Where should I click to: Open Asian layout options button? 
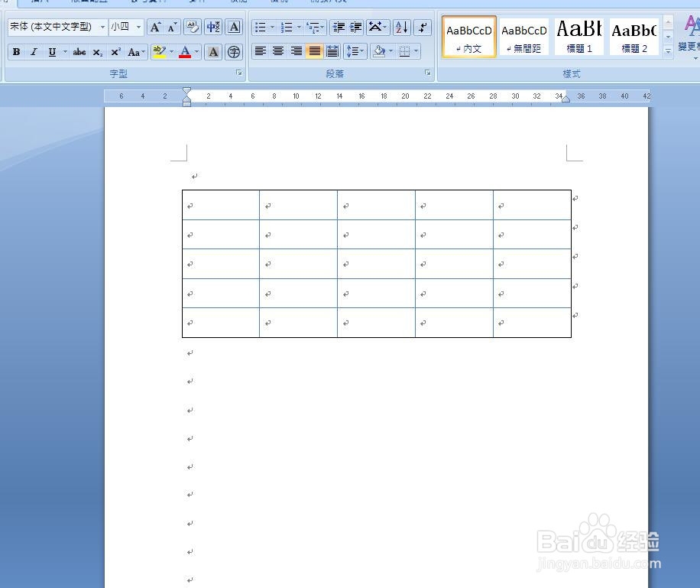(378, 28)
